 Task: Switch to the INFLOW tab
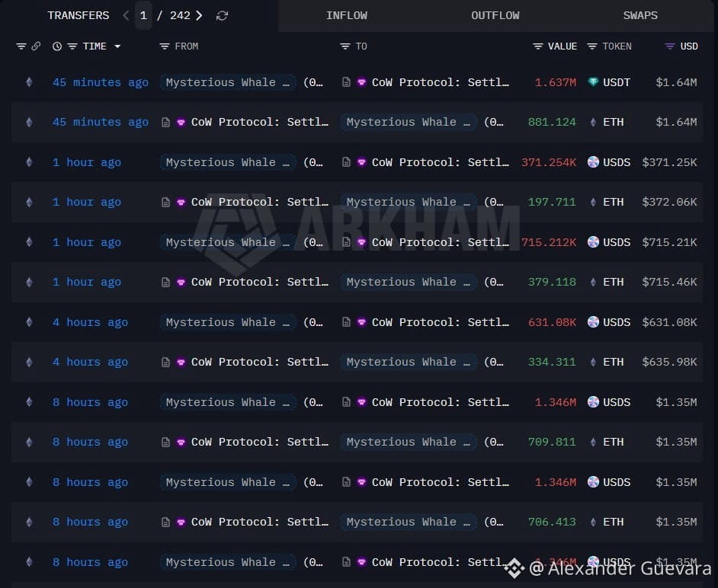[347, 15]
